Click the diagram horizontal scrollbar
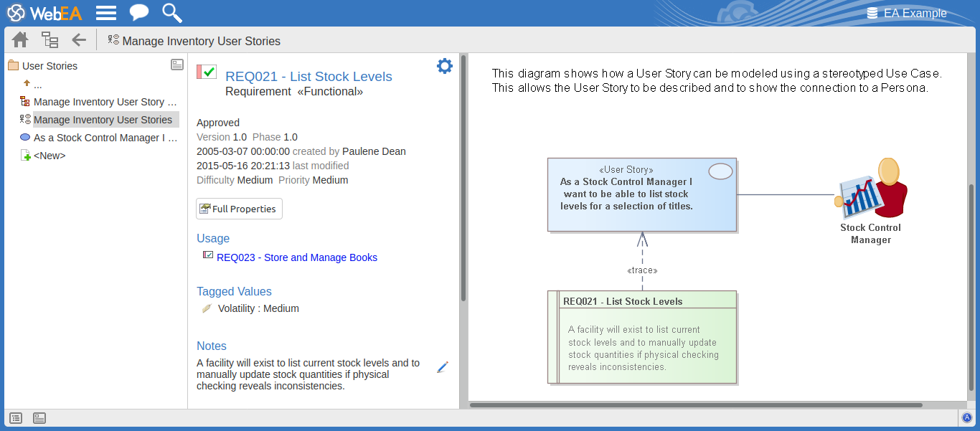The image size is (980, 431). [x=696, y=405]
